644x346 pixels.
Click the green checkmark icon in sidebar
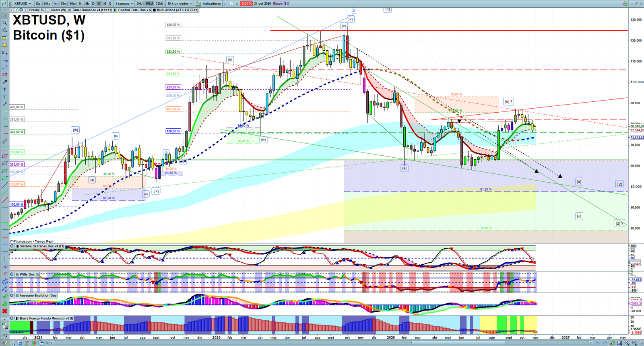coord(4,297)
